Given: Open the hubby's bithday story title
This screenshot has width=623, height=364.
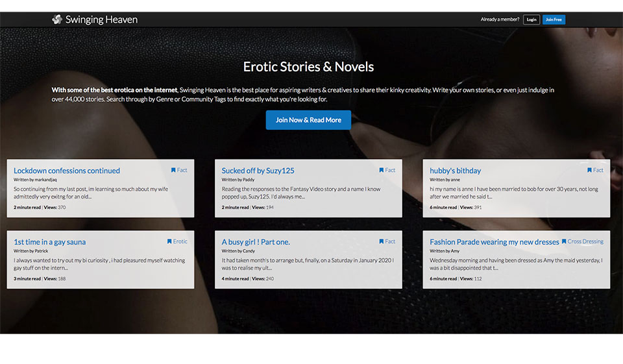Looking at the screenshot, I should tap(455, 171).
